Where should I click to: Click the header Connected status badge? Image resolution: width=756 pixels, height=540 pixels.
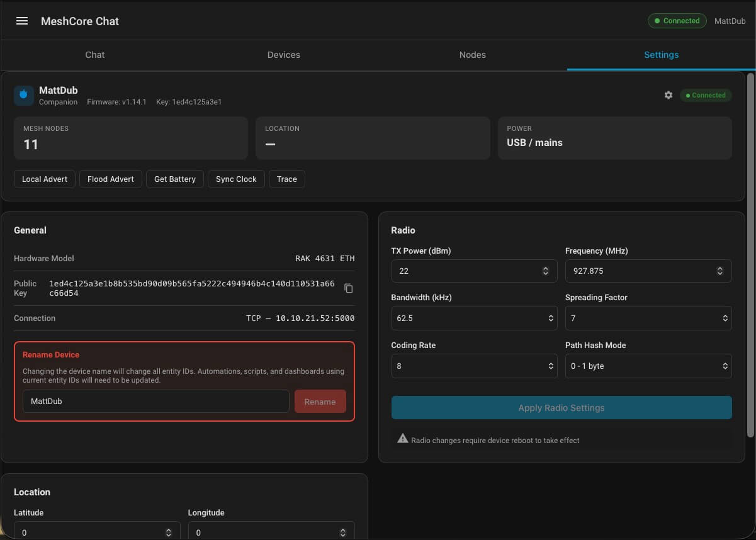[677, 21]
